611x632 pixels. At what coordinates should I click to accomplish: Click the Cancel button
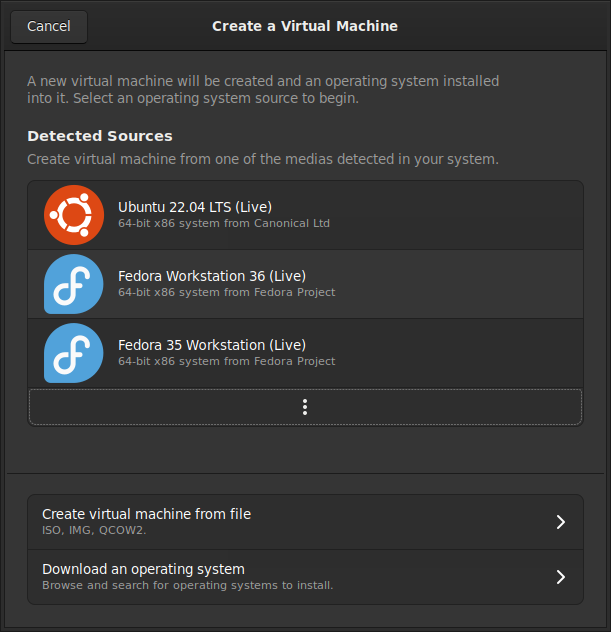point(49,27)
